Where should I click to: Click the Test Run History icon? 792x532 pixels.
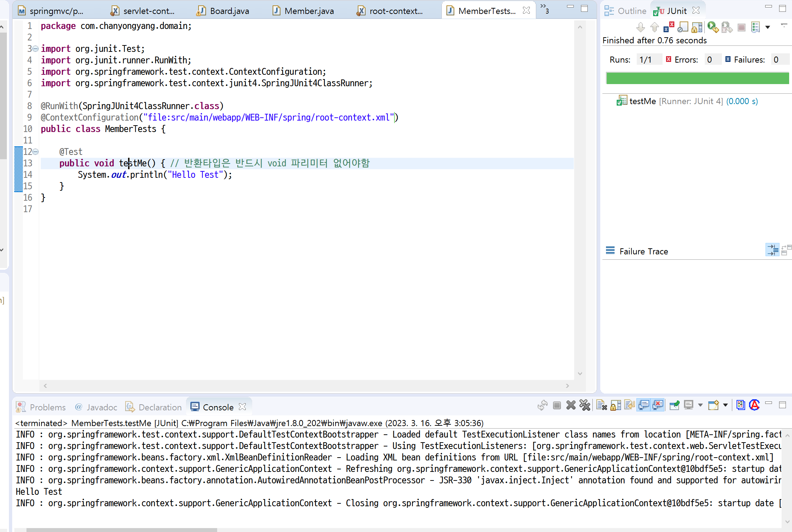(756, 27)
